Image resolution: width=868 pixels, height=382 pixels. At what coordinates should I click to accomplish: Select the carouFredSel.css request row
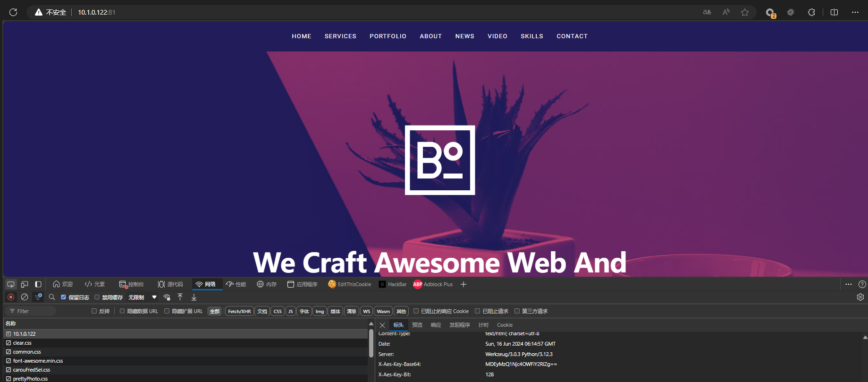click(x=185, y=370)
